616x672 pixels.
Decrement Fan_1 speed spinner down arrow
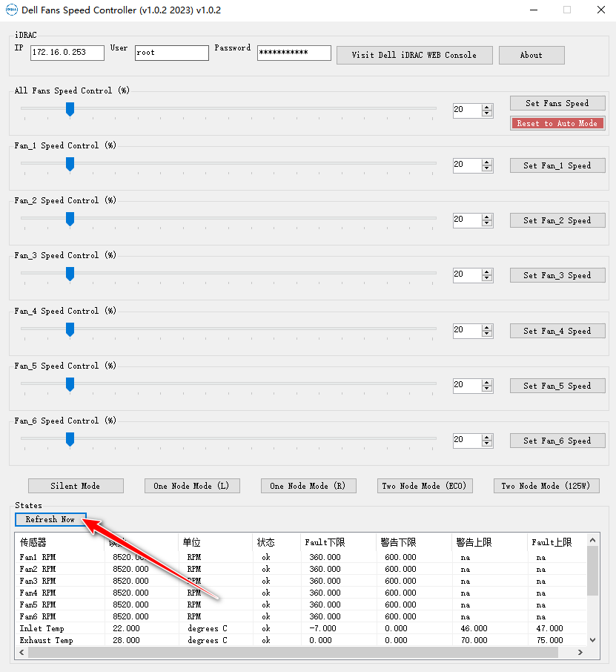(486, 168)
